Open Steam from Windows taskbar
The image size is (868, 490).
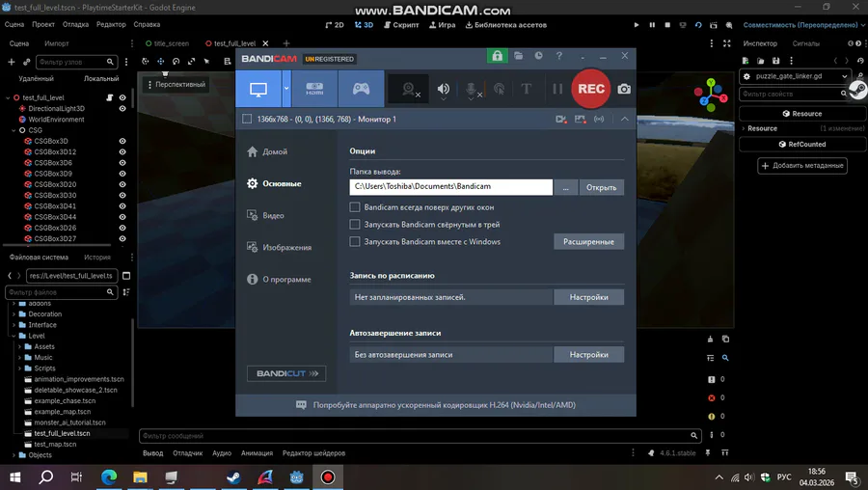tap(233, 477)
